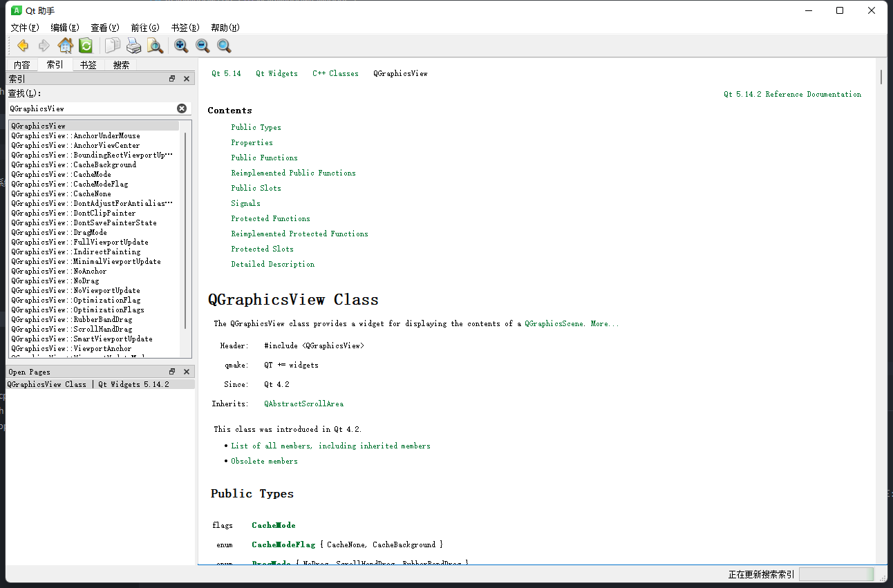Click the copy pages icon in toolbar
This screenshot has height=588, width=893.
(112, 46)
